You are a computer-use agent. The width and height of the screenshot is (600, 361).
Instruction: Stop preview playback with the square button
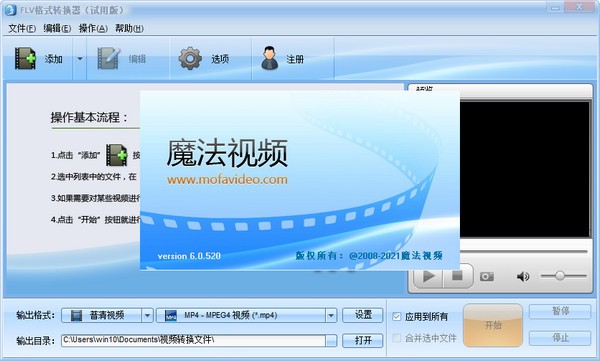(457, 276)
